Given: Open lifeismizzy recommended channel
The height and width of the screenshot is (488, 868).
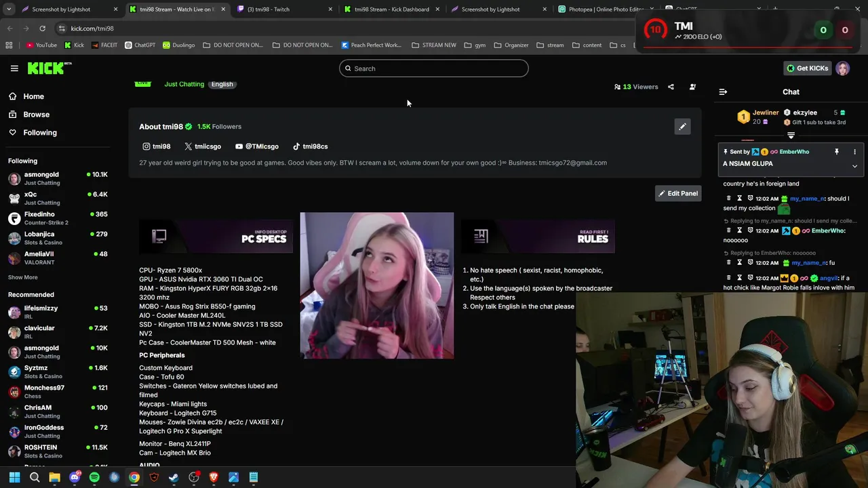Looking at the screenshot, I should tap(58, 312).
